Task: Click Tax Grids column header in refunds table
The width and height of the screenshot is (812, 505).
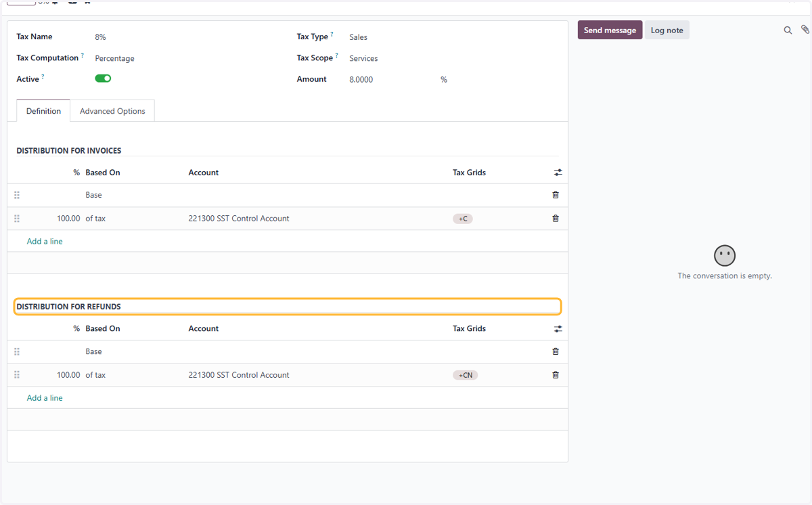Action: (x=469, y=328)
